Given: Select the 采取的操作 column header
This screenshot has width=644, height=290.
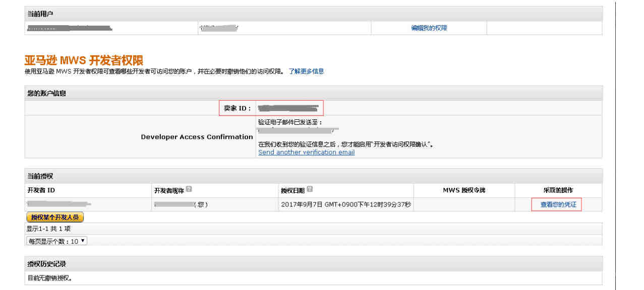Looking at the screenshot, I should click(x=558, y=190).
